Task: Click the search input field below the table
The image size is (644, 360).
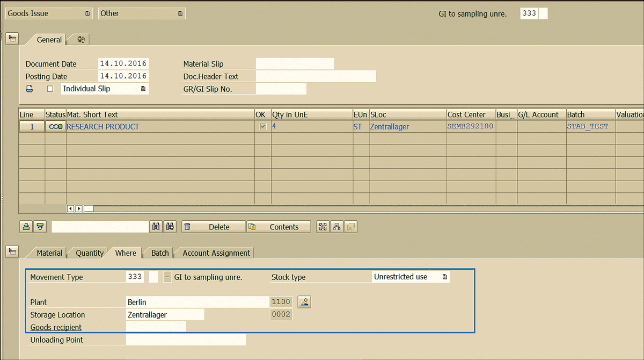Action: point(100,227)
